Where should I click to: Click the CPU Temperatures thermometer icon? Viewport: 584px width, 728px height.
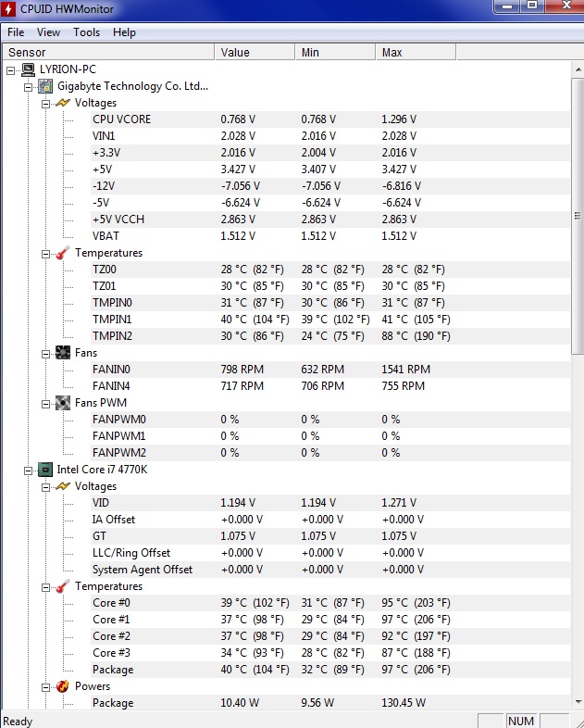(63, 586)
